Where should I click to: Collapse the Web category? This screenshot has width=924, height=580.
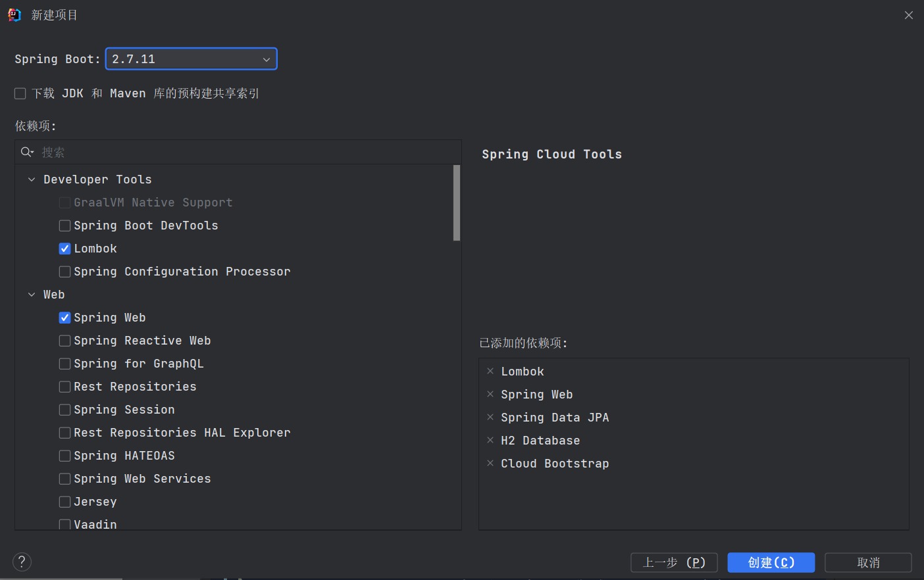pyautogui.click(x=32, y=295)
